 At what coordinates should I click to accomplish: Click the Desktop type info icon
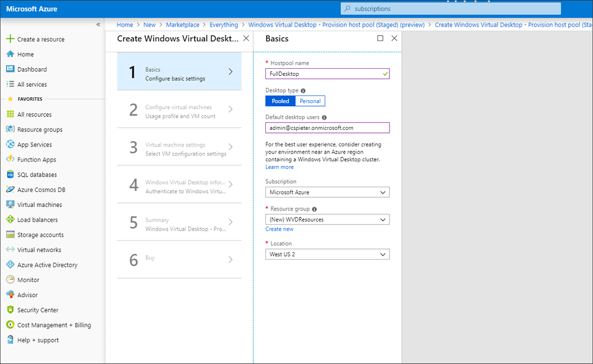point(303,91)
